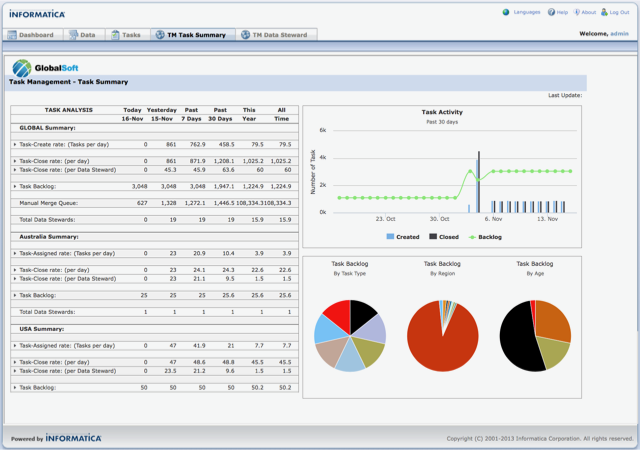Expand Australia Task Backlog row

[x=15, y=295]
